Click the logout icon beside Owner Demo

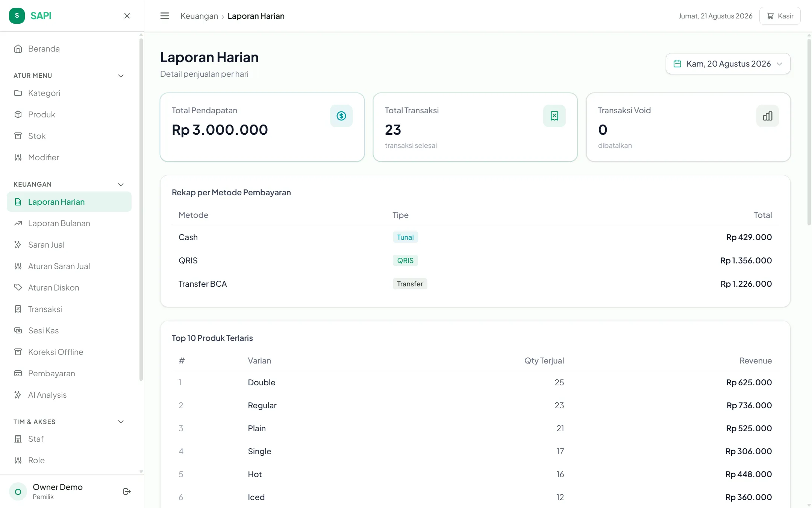click(127, 491)
